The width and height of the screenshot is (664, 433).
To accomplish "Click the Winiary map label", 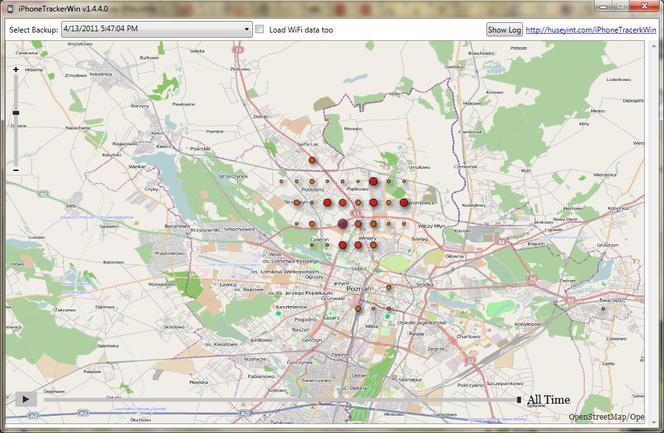I will pyautogui.click(x=368, y=238).
